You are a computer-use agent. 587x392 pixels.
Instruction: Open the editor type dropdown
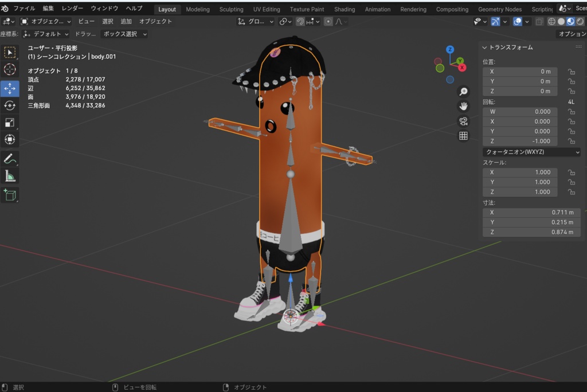tap(8, 22)
